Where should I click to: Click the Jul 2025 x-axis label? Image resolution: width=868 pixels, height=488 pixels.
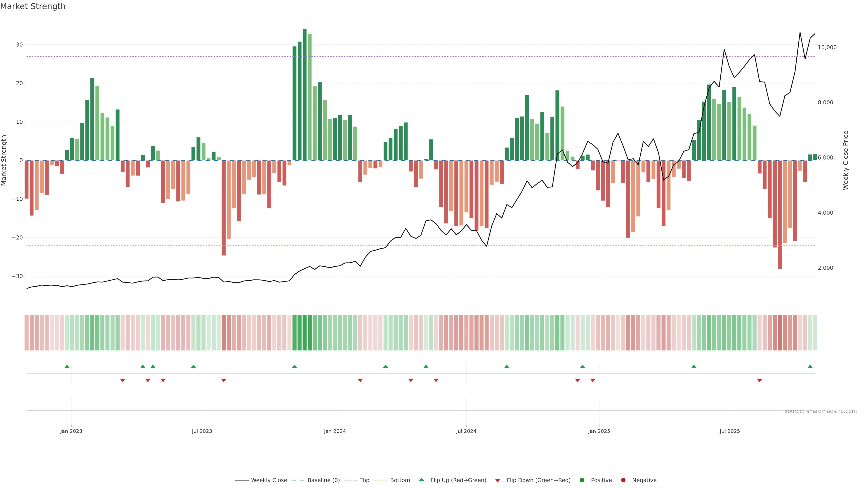[729, 431]
